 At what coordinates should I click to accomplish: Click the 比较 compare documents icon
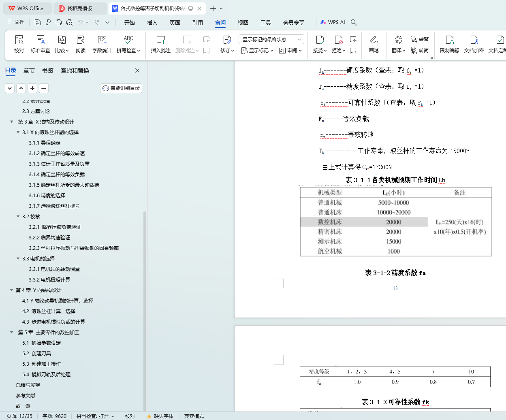pyautogui.click(x=62, y=40)
